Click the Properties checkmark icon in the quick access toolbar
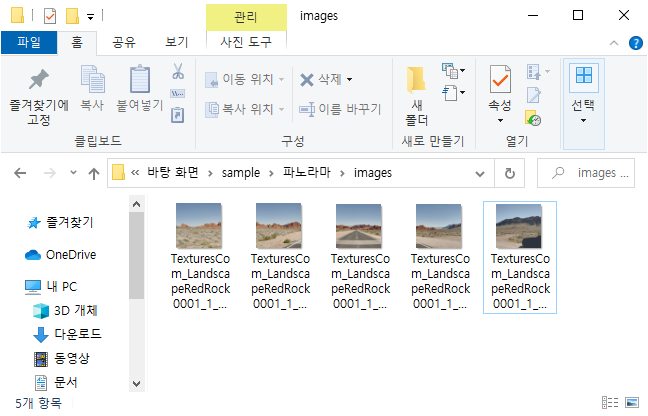648x416 pixels. click(50, 16)
